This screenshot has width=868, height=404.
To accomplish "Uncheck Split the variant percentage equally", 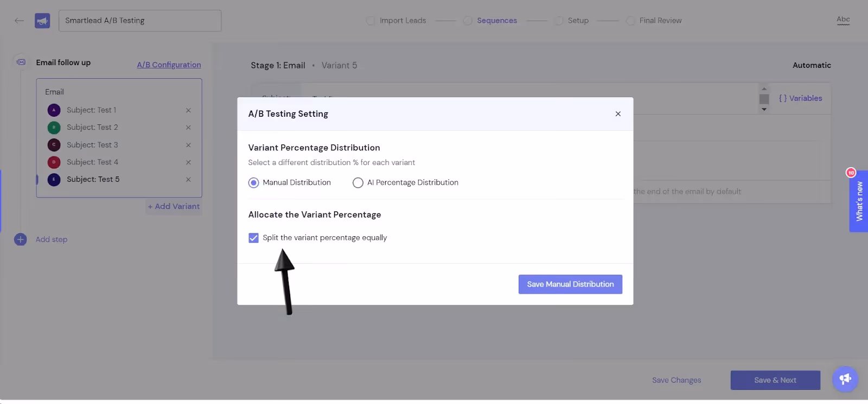I will click(253, 238).
